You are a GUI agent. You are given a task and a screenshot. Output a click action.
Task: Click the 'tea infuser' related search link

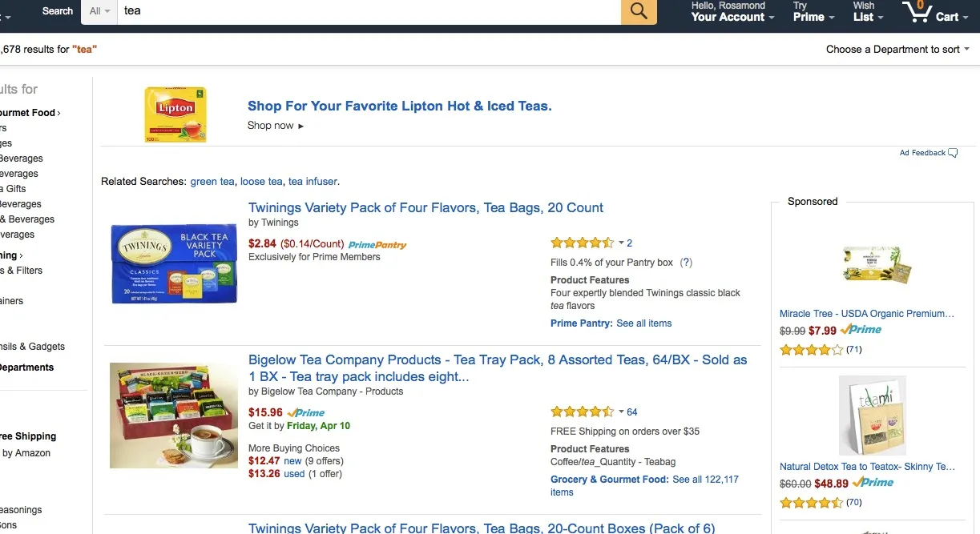click(x=313, y=182)
